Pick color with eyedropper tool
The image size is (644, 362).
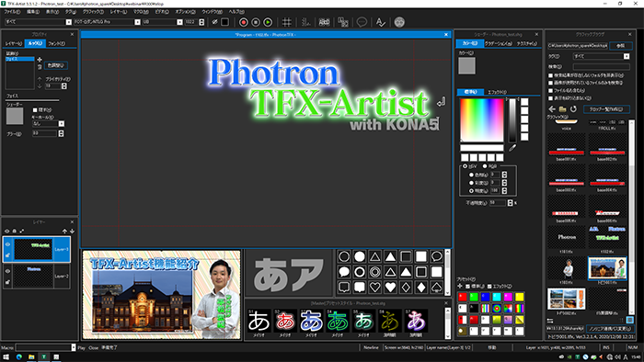(x=512, y=148)
